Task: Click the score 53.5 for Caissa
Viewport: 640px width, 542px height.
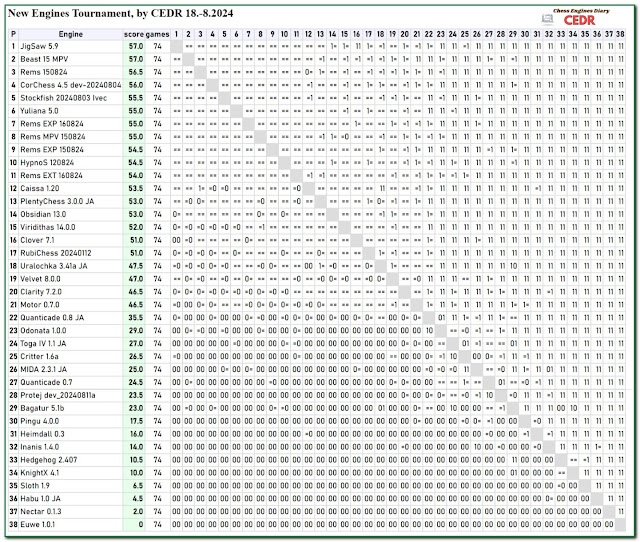Action: pyautogui.click(x=136, y=189)
